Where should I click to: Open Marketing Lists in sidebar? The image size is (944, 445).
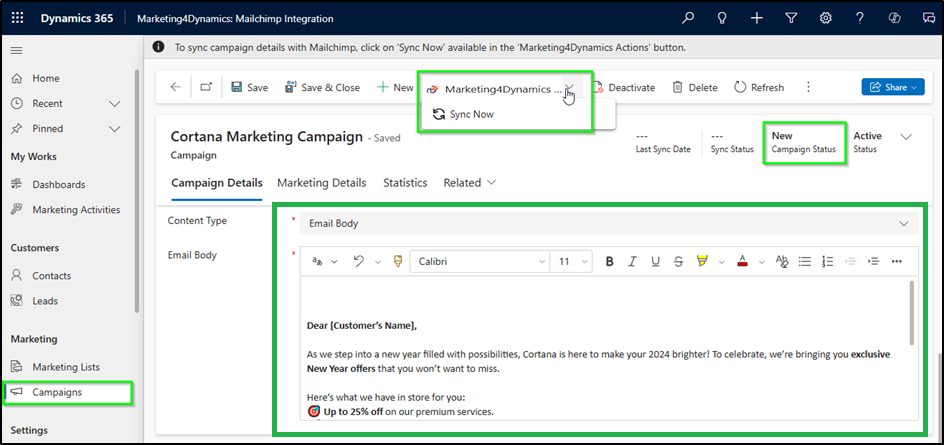pyautogui.click(x=68, y=367)
